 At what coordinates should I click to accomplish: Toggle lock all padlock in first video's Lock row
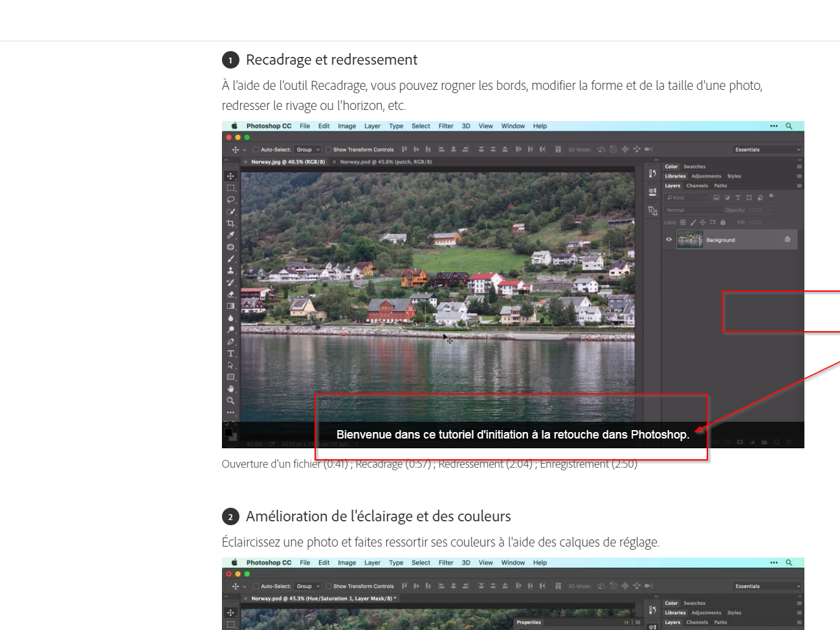coord(723,223)
